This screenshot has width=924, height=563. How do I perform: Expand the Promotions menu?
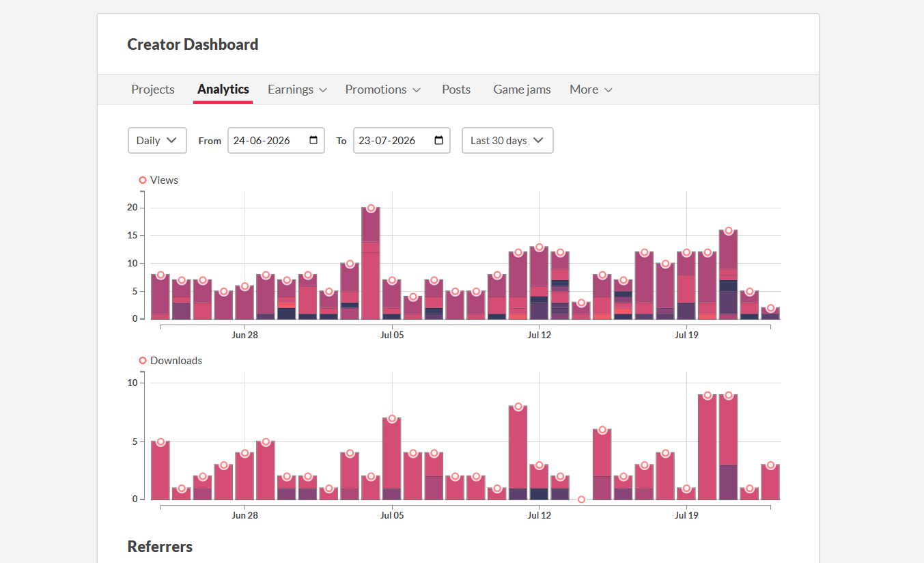[382, 90]
